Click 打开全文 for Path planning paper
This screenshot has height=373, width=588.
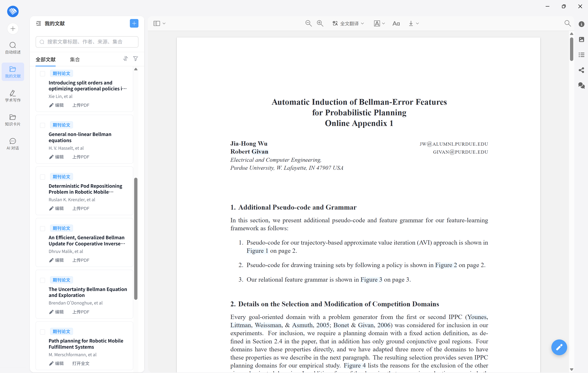(x=81, y=363)
